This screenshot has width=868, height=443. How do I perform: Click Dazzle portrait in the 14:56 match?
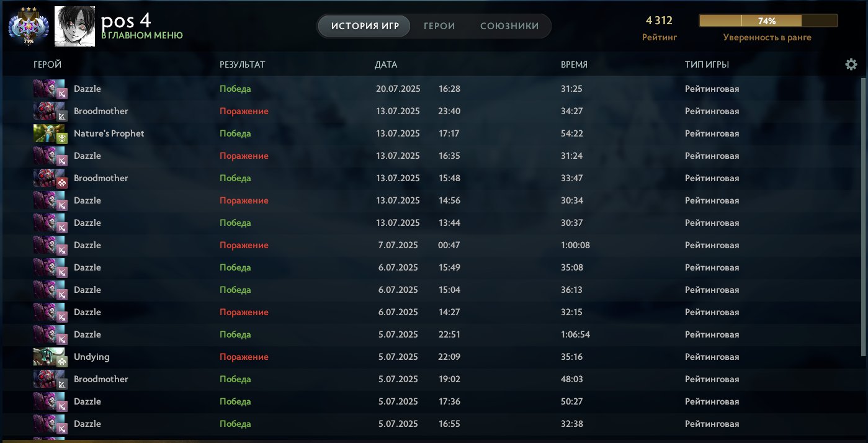(50, 200)
